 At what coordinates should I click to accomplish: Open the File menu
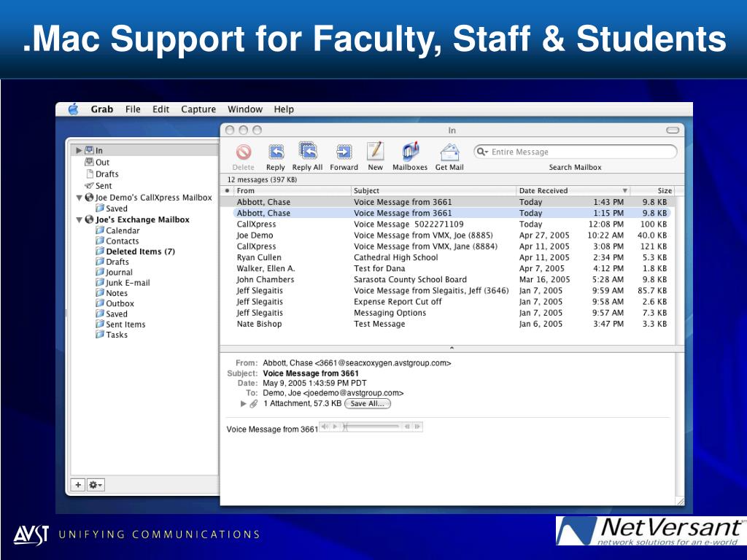coord(133,109)
